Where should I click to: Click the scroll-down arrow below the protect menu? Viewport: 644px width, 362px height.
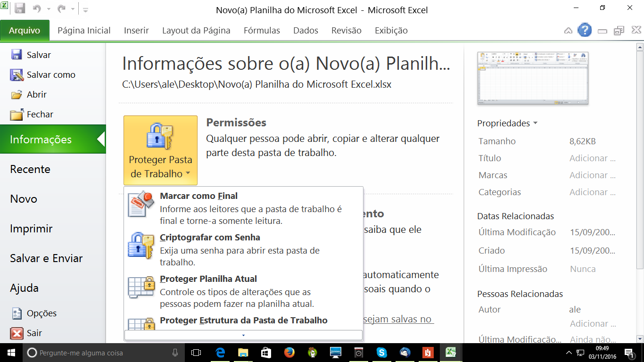[x=243, y=335]
